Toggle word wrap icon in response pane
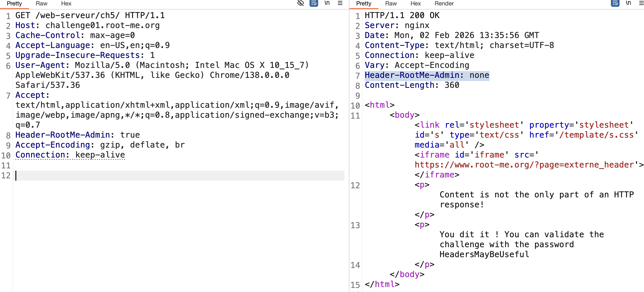Screen dimensions: 644x292 tap(615, 3)
